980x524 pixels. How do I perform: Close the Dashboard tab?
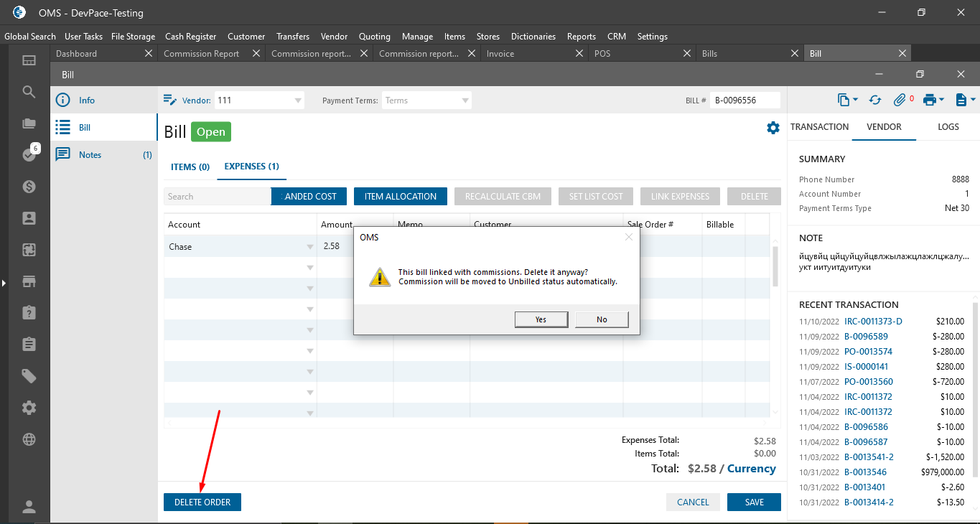[x=149, y=53]
